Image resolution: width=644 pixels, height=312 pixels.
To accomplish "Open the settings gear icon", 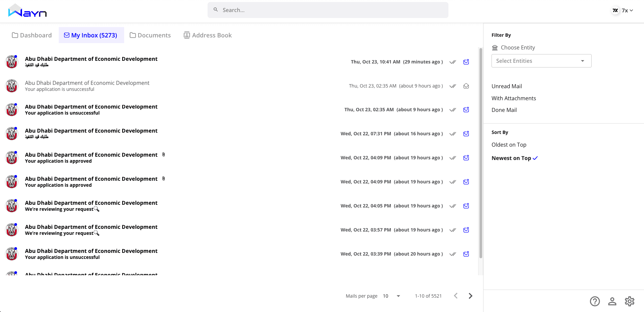I will [x=630, y=301].
